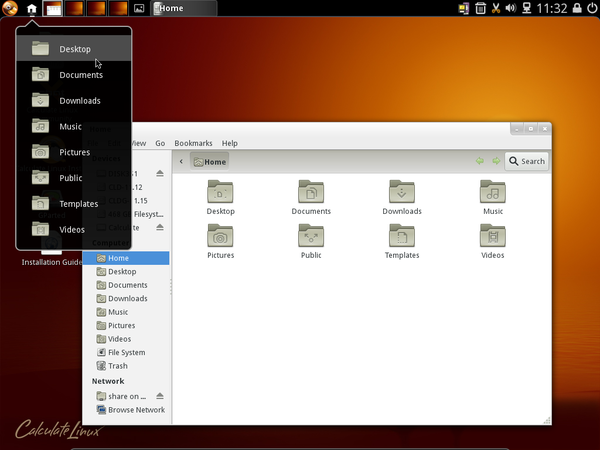
Task: Switch to the second workspace in pager
Action: [74, 8]
